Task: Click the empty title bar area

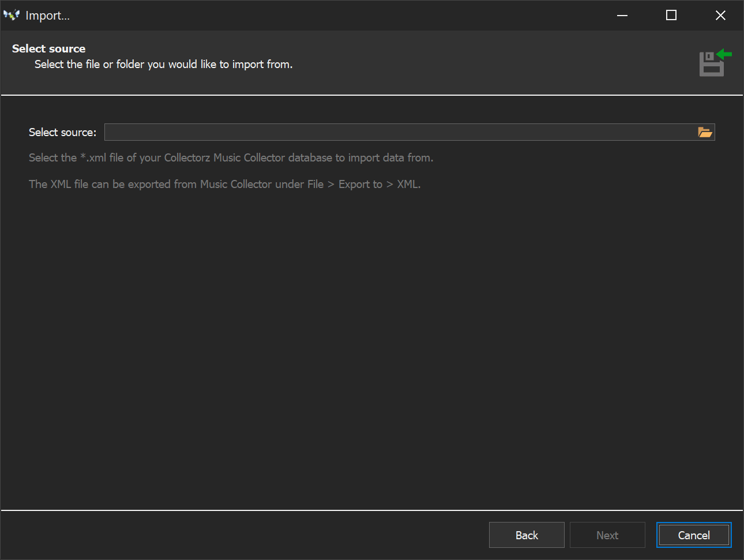Action: (x=346, y=16)
